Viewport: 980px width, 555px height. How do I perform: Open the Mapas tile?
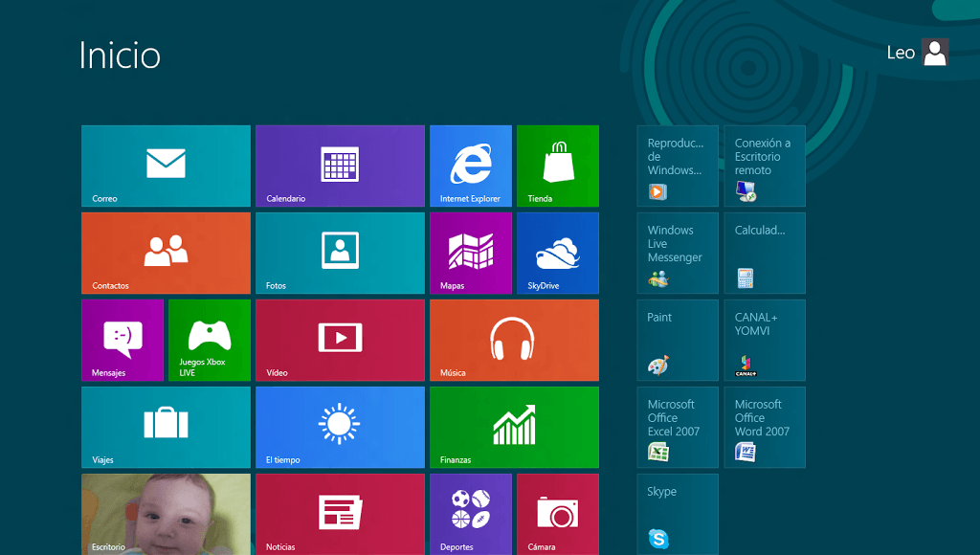(x=471, y=254)
